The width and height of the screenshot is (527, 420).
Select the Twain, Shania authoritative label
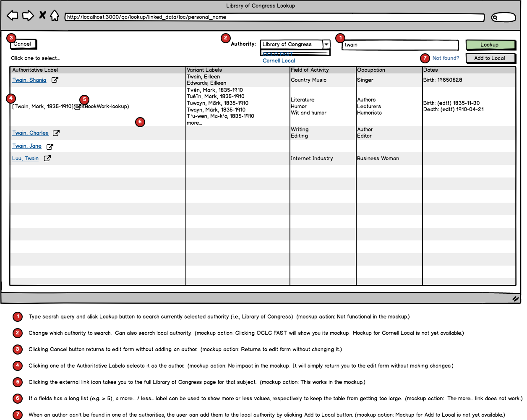pos(29,80)
